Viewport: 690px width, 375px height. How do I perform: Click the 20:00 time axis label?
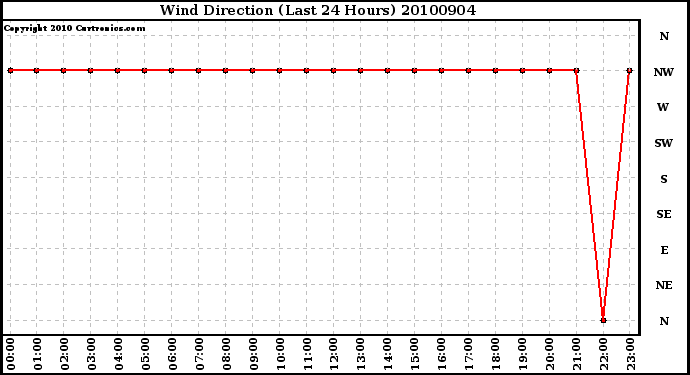[x=550, y=354]
